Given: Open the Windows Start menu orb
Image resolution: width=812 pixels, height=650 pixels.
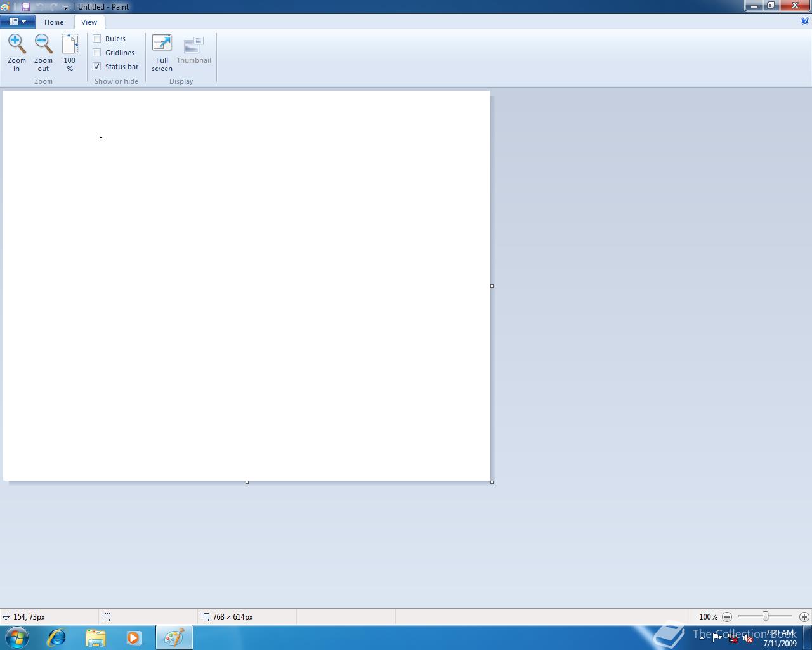Looking at the screenshot, I should pyautogui.click(x=17, y=637).
